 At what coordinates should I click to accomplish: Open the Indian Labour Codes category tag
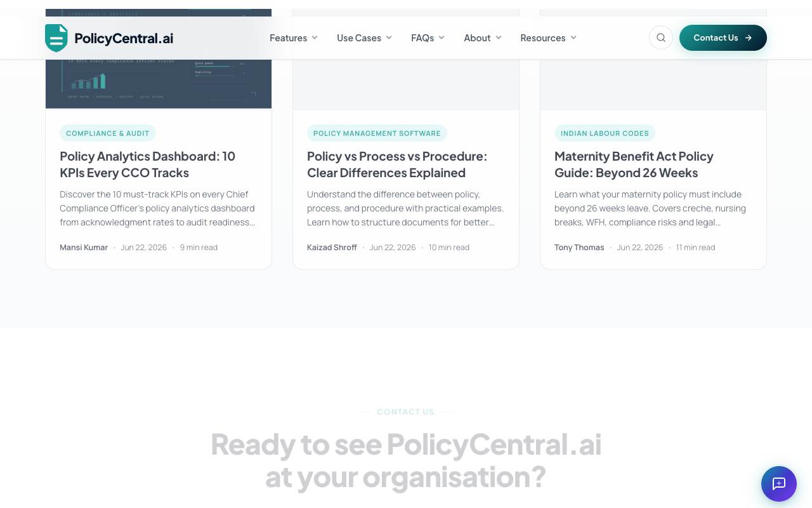(605, 133)
